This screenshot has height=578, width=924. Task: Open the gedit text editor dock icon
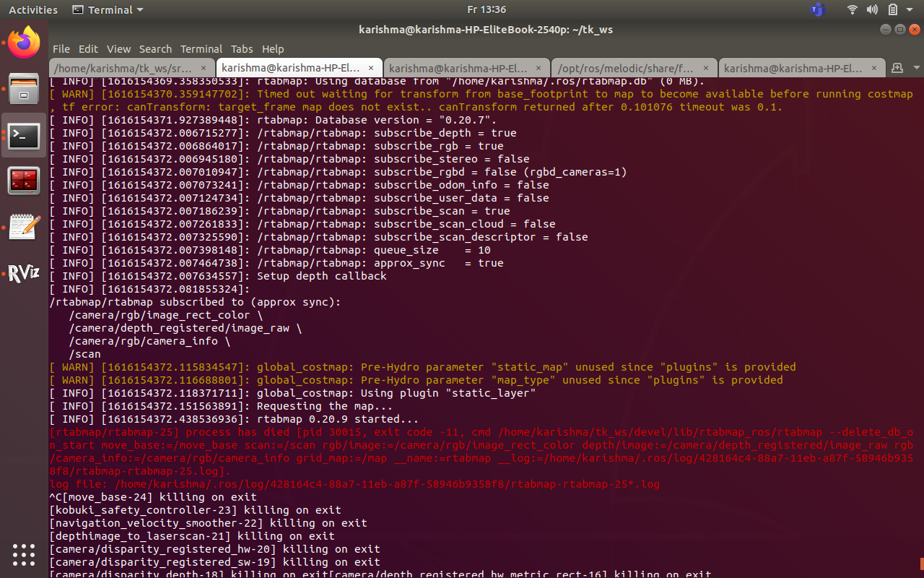click(24, 228)
